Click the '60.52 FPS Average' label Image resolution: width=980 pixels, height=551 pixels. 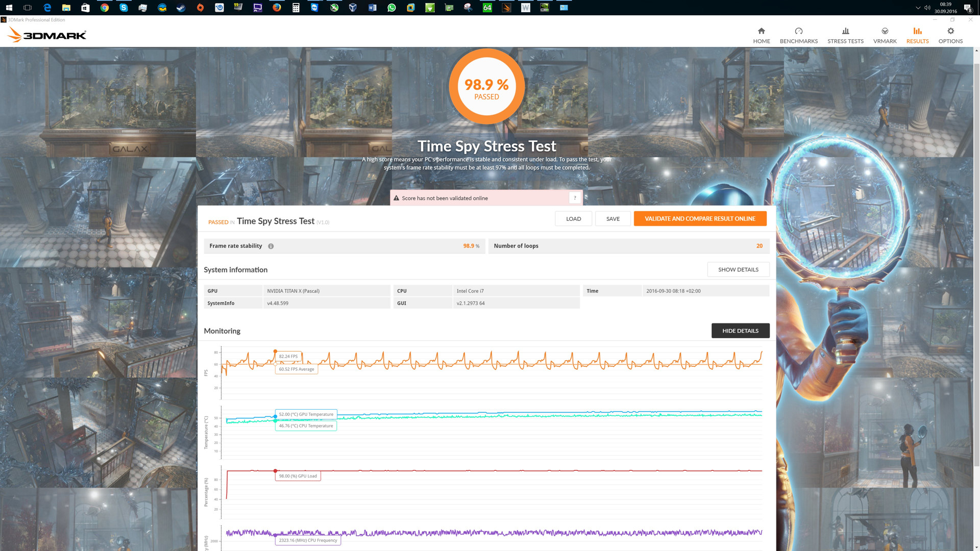click(x=297, y=369)
